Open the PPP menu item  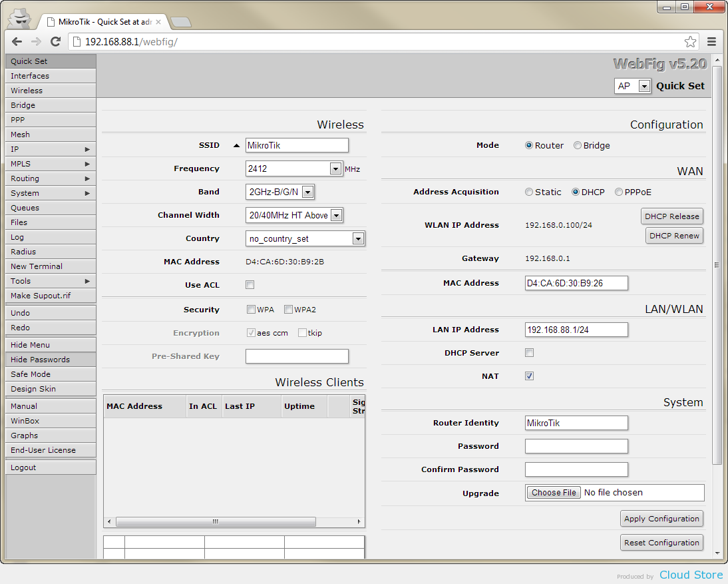pyautogui.click(x=51, y=120)
